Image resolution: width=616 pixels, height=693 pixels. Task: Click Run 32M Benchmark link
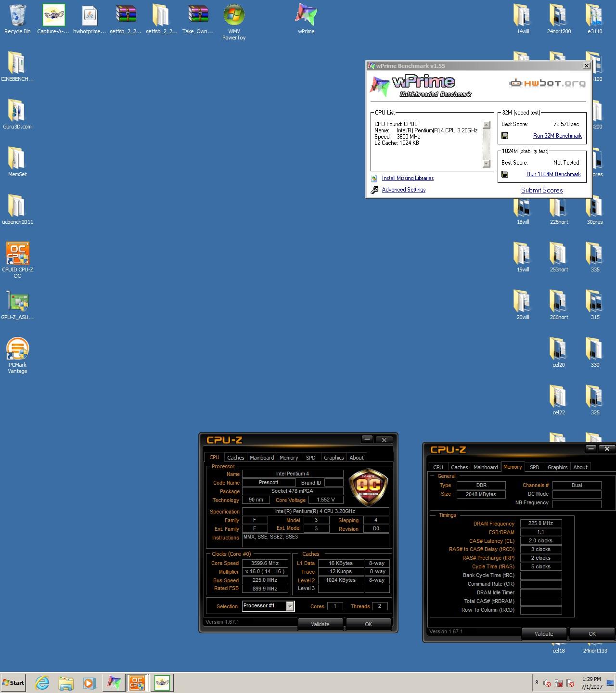557,136
